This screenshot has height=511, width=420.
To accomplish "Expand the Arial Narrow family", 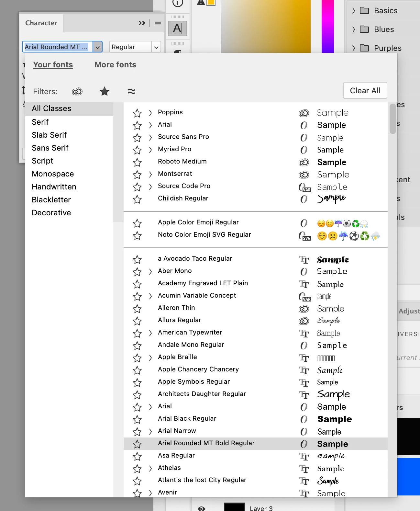I will pyautogui.click(x=150, y=431).
